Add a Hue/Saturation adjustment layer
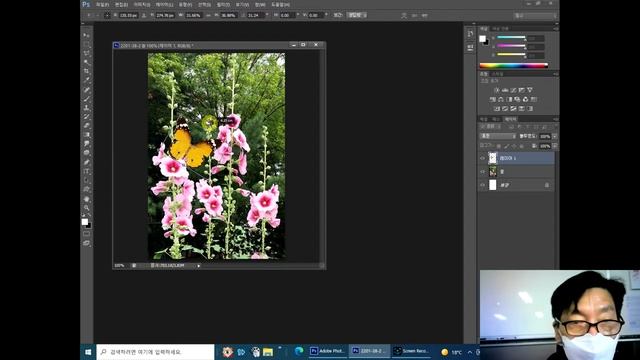Screen dimensions: 640x360 click(493, 99)
